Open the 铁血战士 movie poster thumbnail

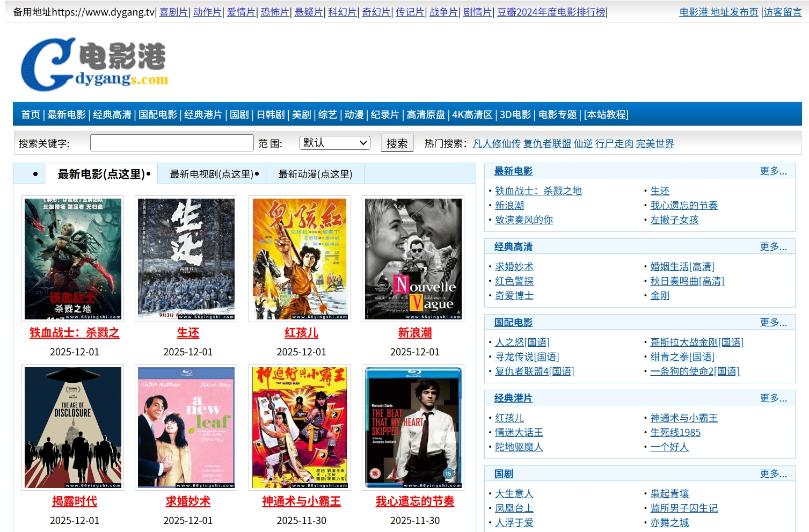[x=73, y=259]
